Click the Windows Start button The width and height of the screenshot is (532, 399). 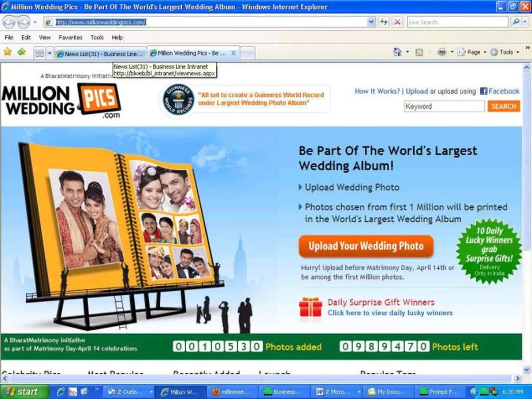(x=24, y=392)
